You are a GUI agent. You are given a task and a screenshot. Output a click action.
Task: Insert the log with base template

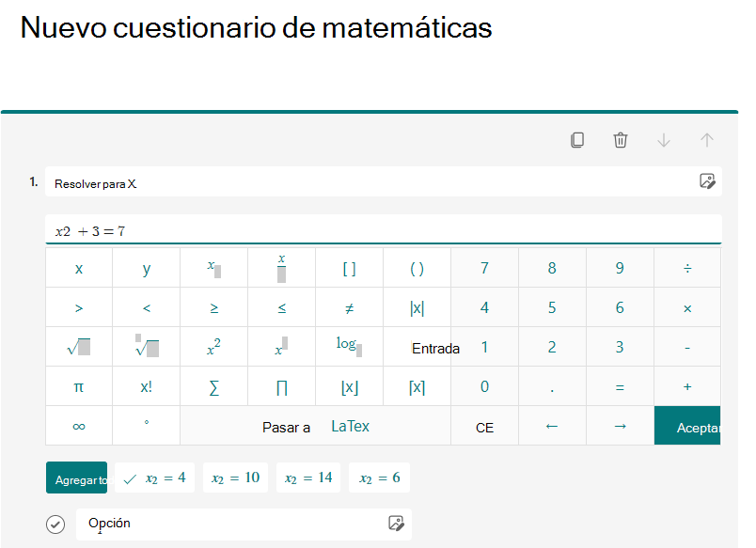pos(350,347)
